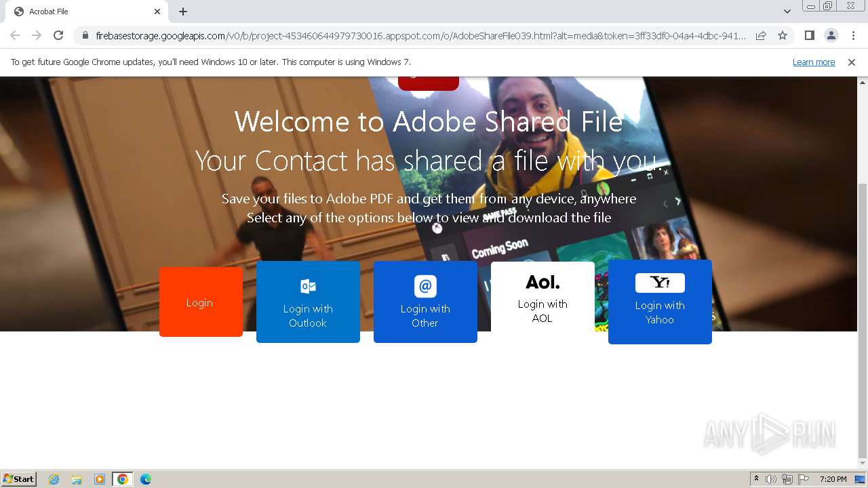
Task: Go back to previous page
Action: click(15, 35)
